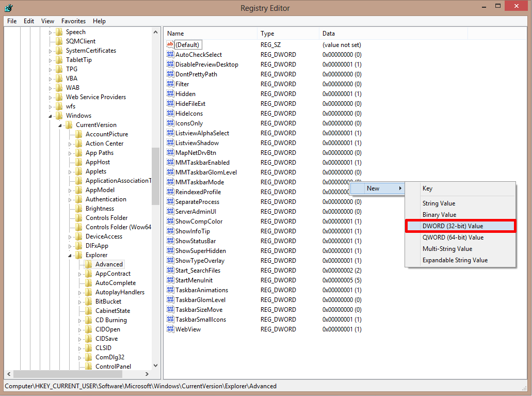Screen dimensions: 532x396
Task: Click the Speech folder icon
Action: [59, 32]
